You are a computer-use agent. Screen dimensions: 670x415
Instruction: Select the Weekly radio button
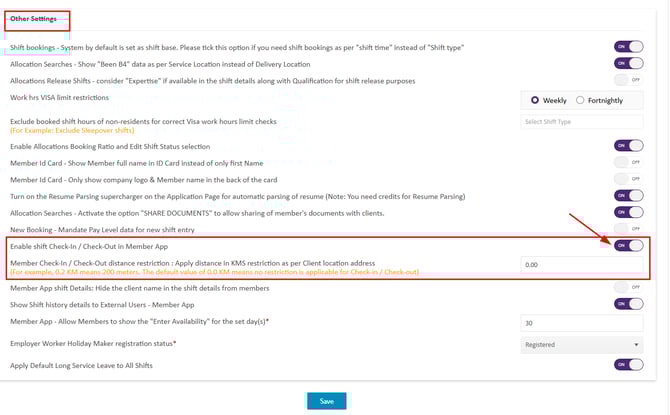click(x=536, y=100)
